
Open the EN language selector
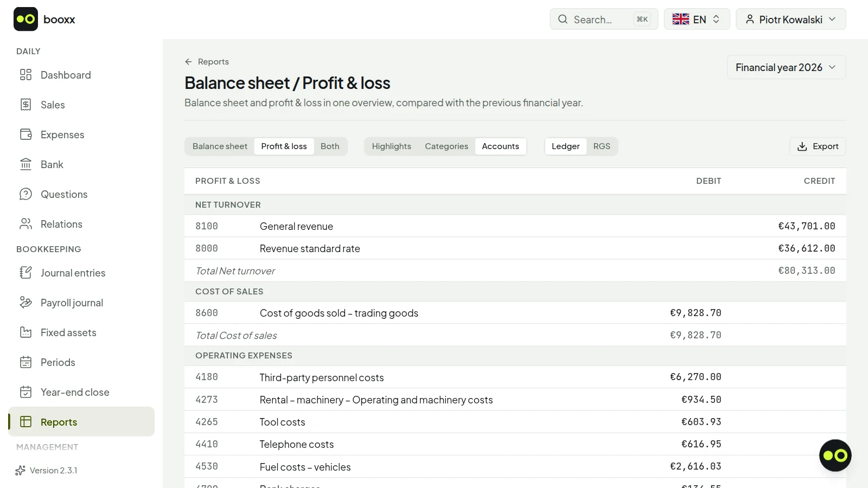pos(697,20)
